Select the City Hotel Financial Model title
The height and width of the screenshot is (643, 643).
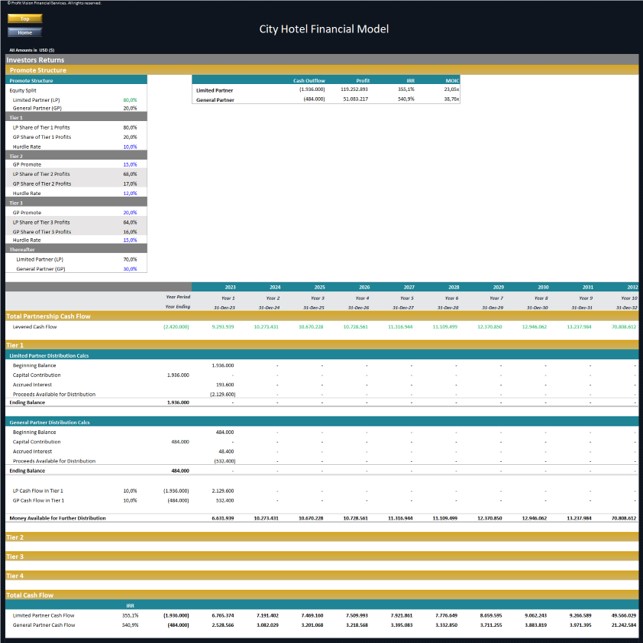(324, 29)
